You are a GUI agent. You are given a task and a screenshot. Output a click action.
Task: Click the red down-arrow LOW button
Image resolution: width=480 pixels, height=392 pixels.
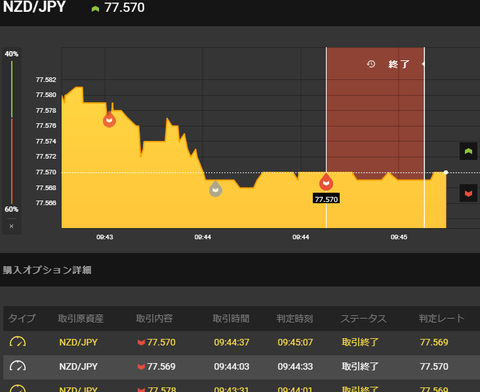pos(468,193)
